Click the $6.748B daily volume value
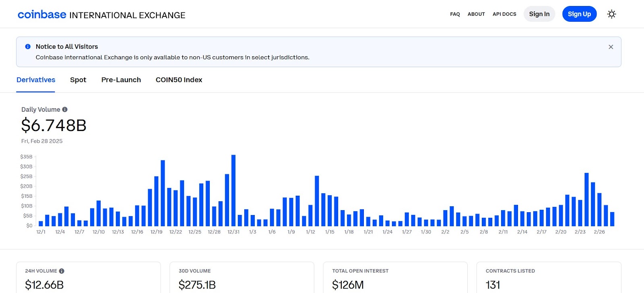 tap(54, 125)
